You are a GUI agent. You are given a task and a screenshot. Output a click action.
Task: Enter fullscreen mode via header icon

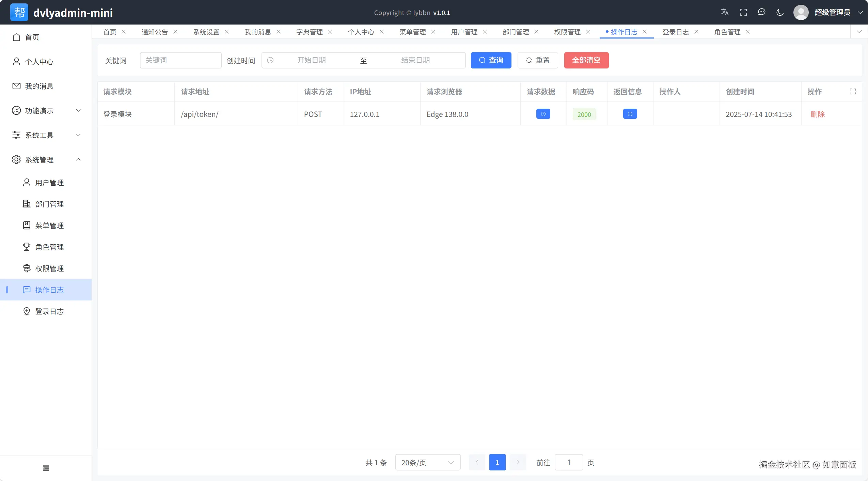(x=743, y=12)
